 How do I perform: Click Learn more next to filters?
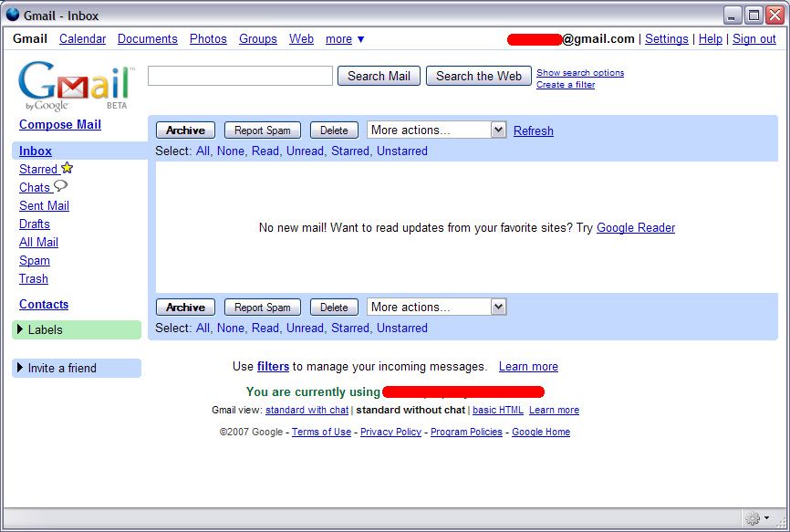click(528, 366)
